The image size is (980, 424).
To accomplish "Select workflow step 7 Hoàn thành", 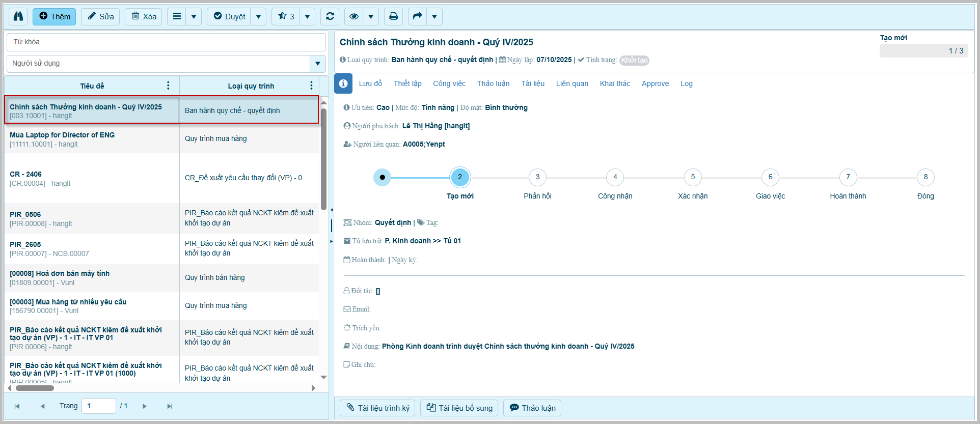I will (848, 177).
